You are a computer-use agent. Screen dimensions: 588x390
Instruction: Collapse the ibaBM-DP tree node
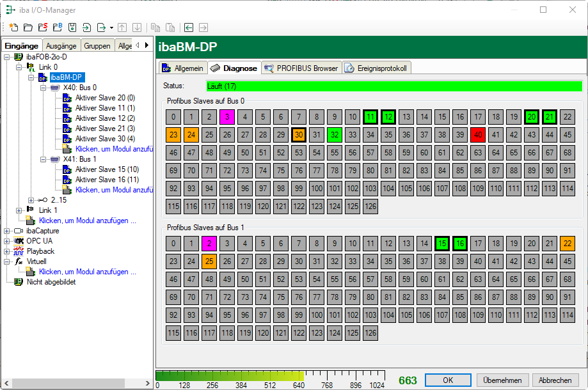tap(31, 77)
